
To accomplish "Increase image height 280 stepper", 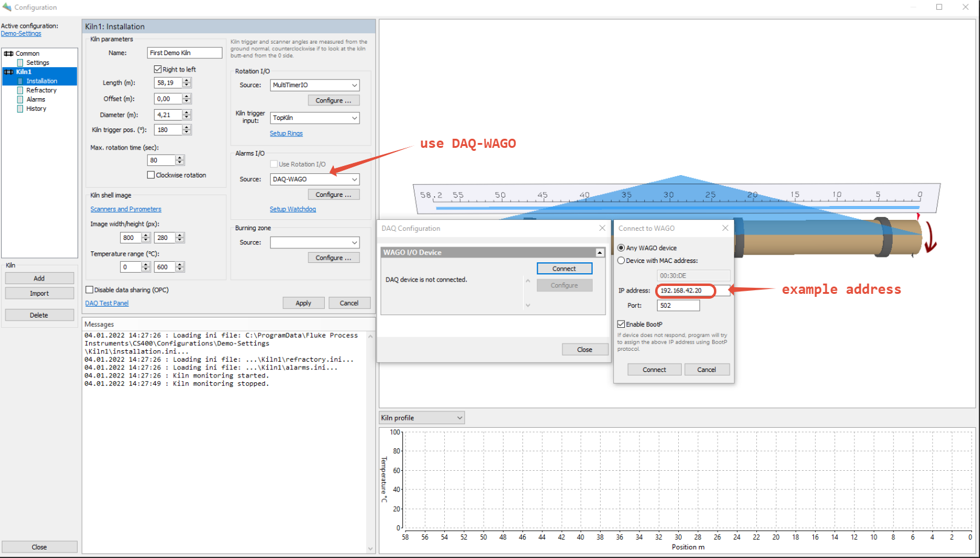I will (x=179, y=235).
